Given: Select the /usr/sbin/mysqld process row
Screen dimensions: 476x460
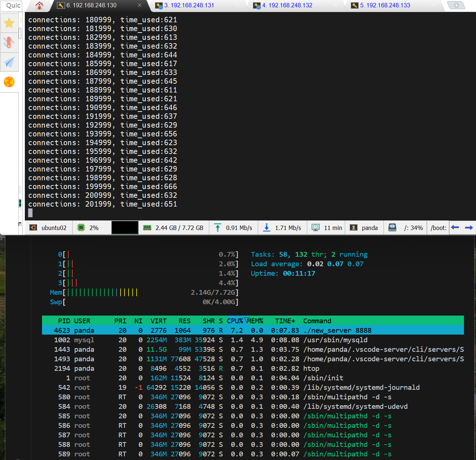Looking at the screenshot, I should point(253,340).
